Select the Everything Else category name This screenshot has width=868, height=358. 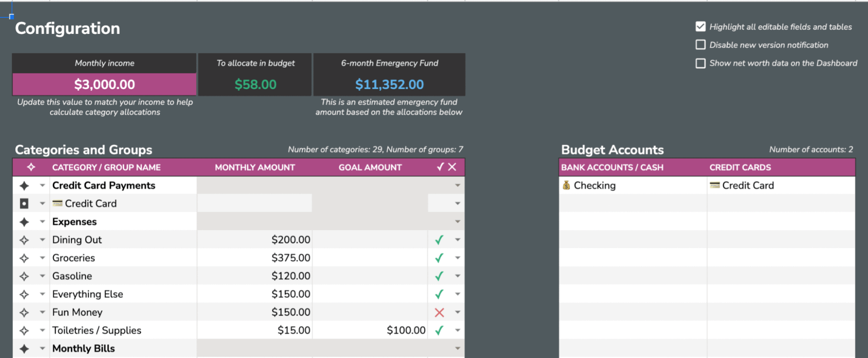click(x=88, y=294)
